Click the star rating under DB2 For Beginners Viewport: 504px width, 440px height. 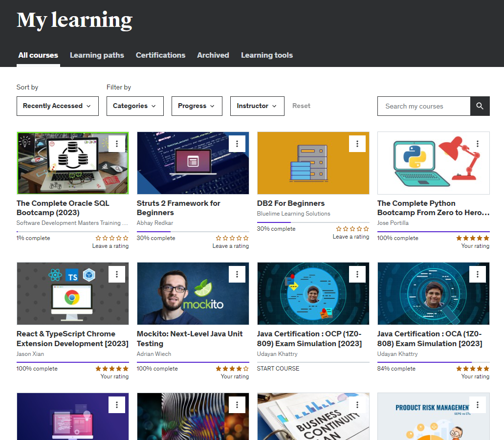(352, 229)
